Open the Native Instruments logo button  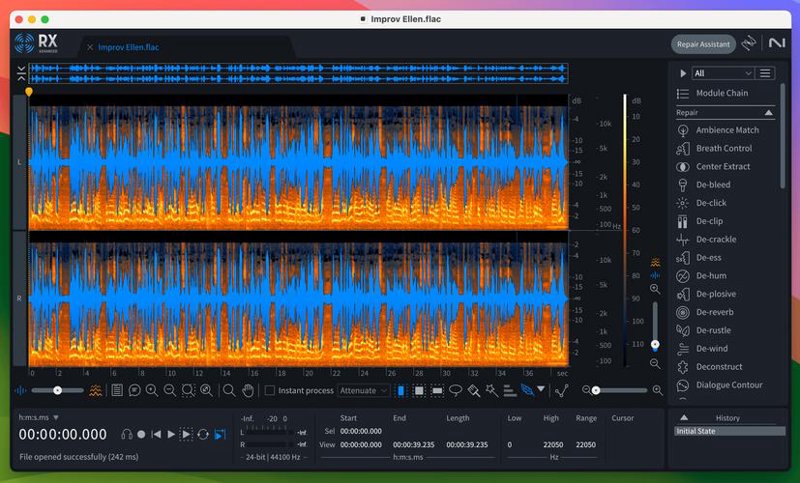tap(777, 43)
